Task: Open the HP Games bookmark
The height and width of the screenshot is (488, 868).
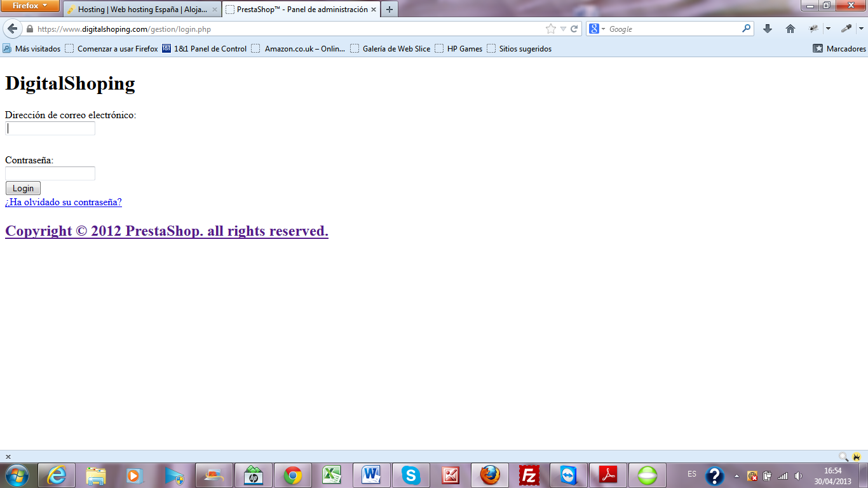Action: point(459,49)
